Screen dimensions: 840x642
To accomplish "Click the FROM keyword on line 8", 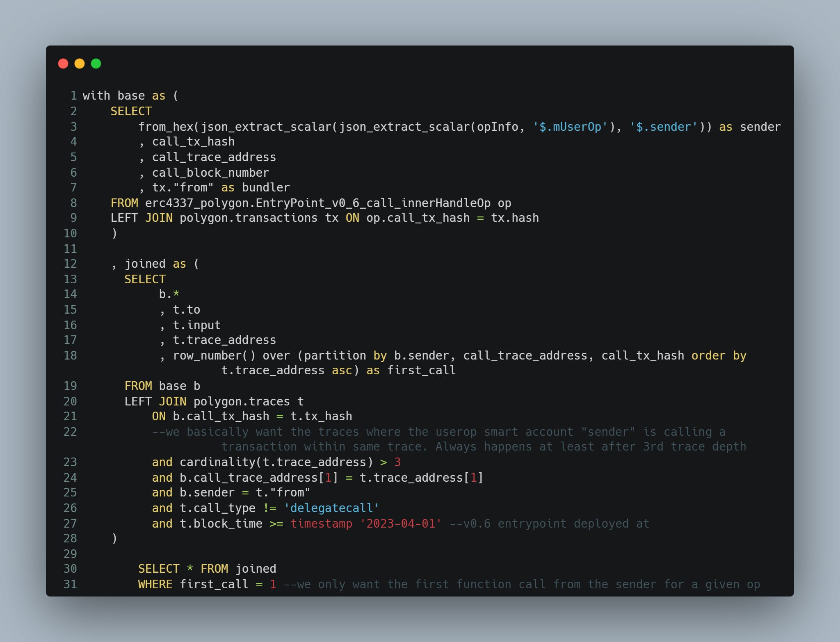I will coord(125,203).
